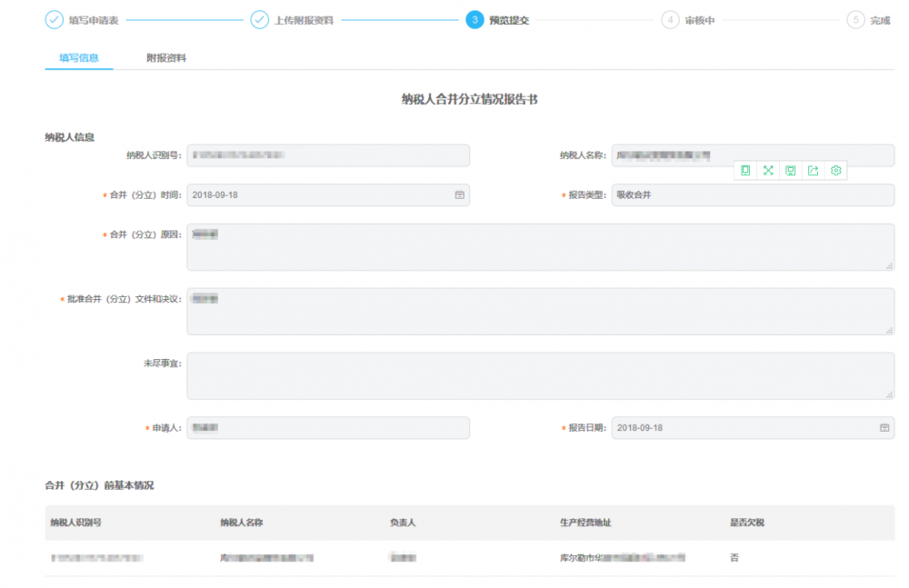
Task: Click the 纳税人识别号 input field
Action: coord(328,155)
